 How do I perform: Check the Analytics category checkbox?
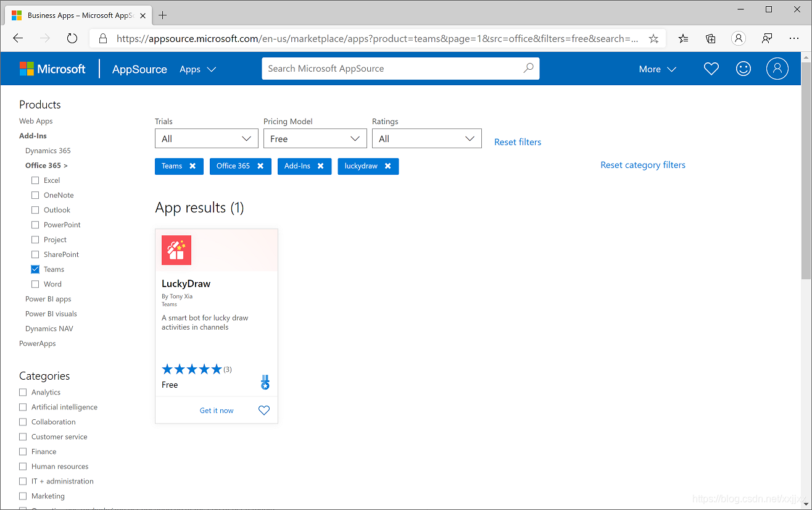23,392
